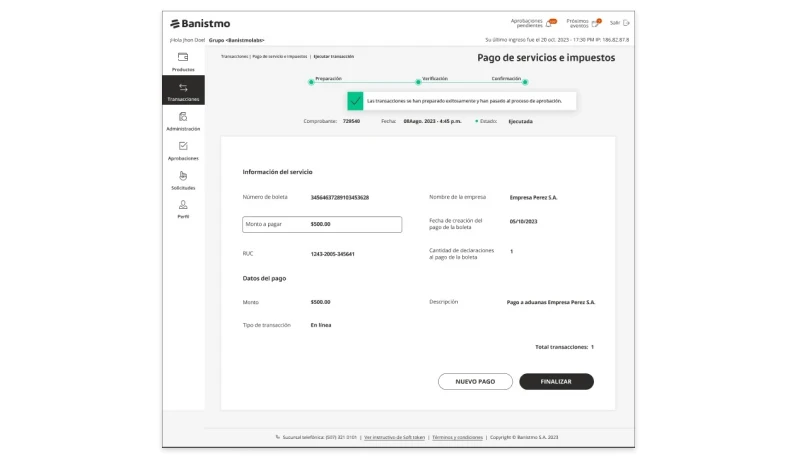Click Transacciones breadcrumb link
This screenshot has width=796, height=456.
pyautogui.click(x=235, y=56)
